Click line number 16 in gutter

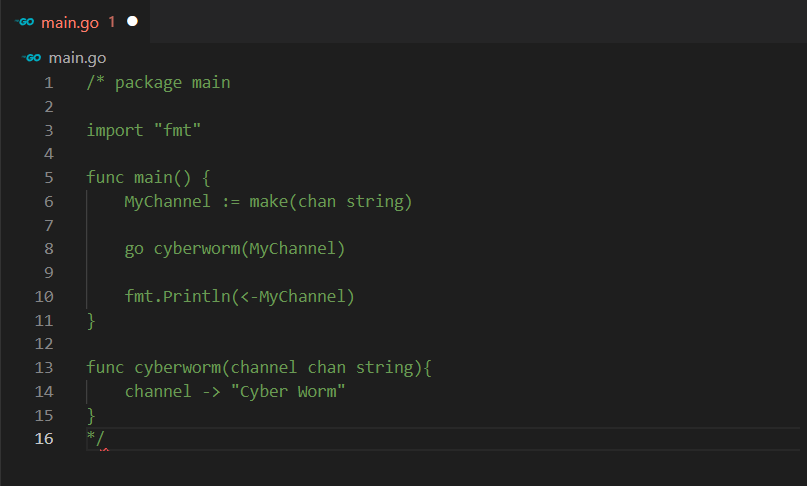pyautogui.click(x=45, y=438)
